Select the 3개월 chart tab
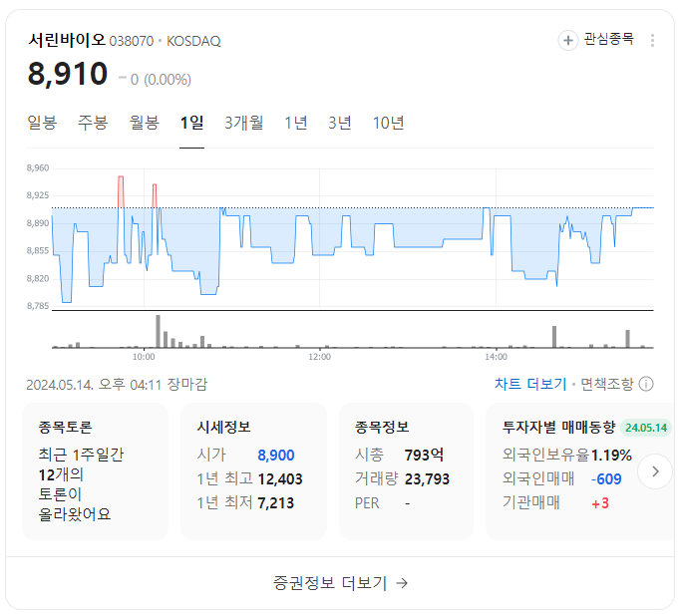 click(243, 123)
